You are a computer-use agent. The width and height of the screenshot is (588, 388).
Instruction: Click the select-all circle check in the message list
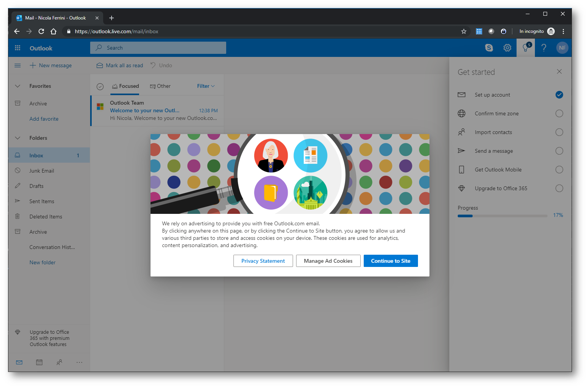pyautogui.click(x=100, y=87)
